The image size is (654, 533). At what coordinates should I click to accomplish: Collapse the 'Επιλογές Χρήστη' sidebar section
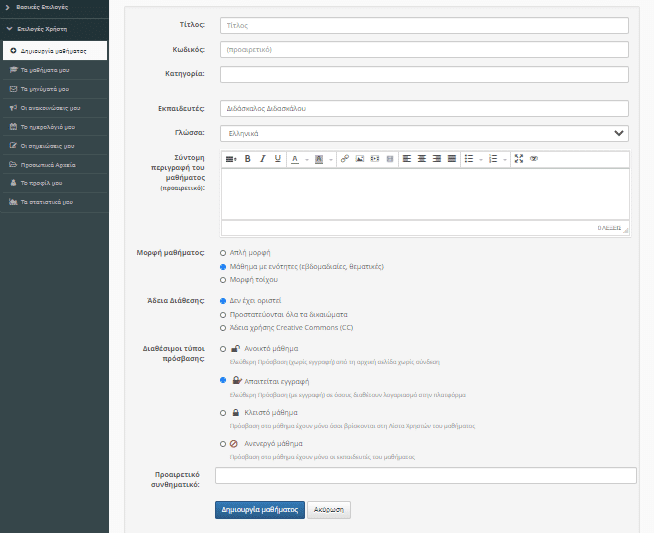coord(40,30)
